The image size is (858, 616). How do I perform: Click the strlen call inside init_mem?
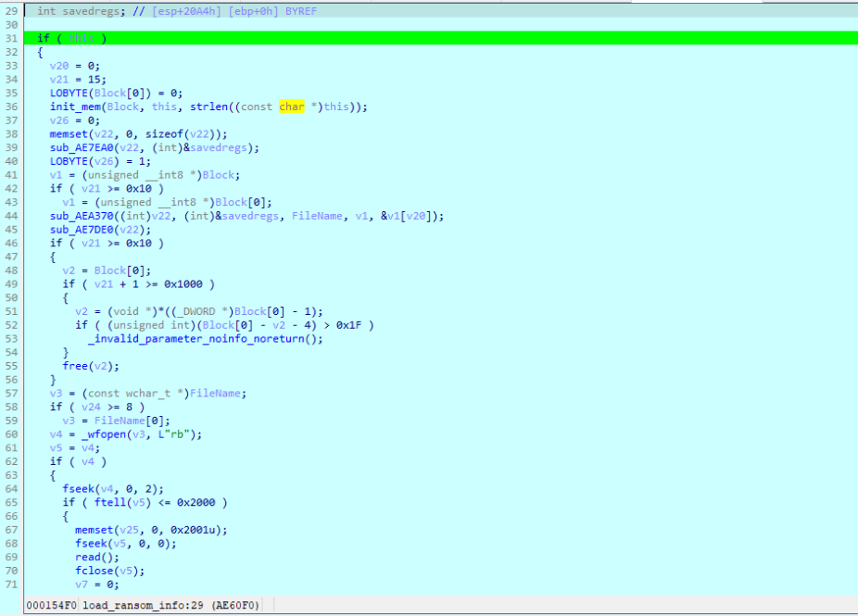(x=208, y=107)
